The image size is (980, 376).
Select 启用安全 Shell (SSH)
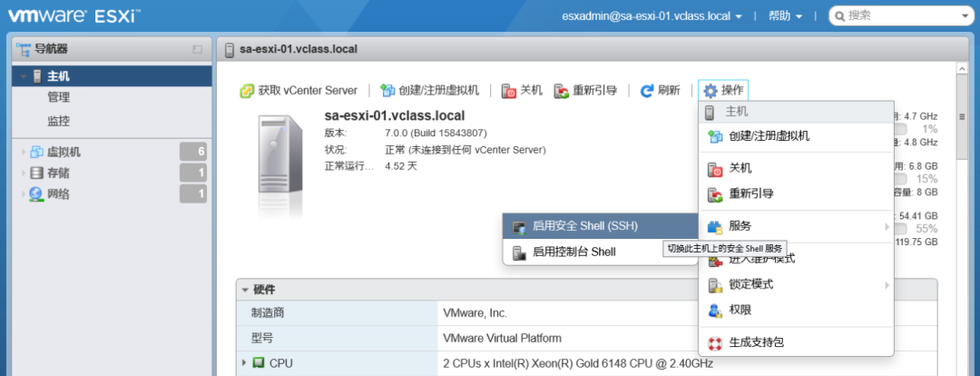pos(601,226)
